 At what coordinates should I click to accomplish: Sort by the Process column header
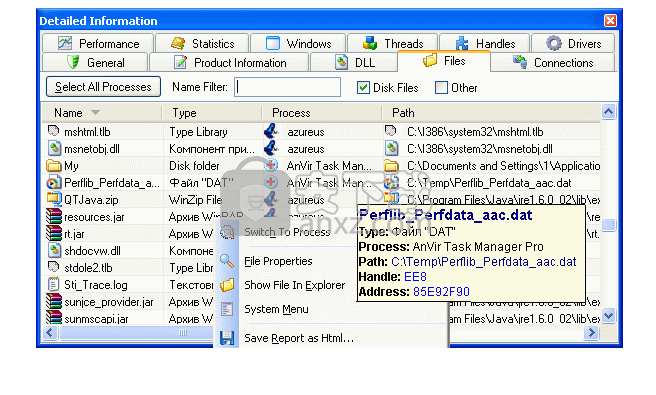click(322, 113)
